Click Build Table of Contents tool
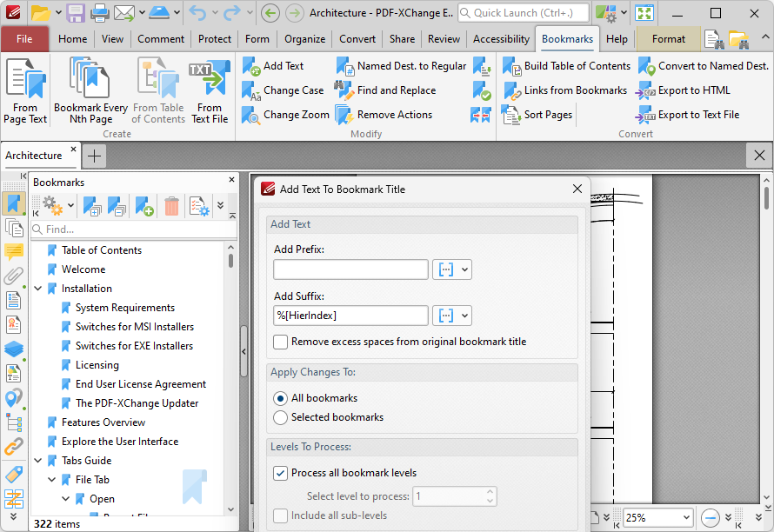Screen dimensions: 774x532 (566, 66)
